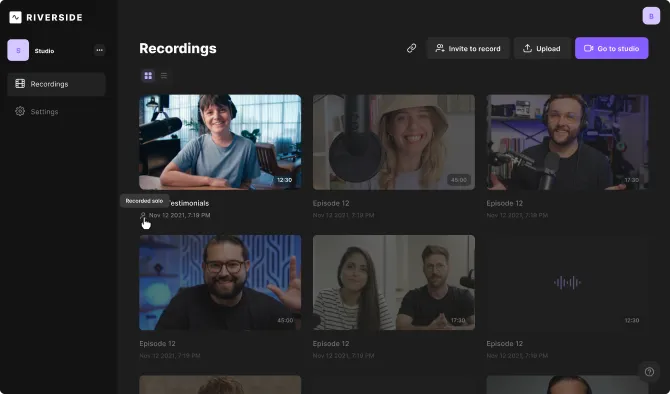Click the Recorded solo person icon

pyautogui.click(x=143, y=215)
